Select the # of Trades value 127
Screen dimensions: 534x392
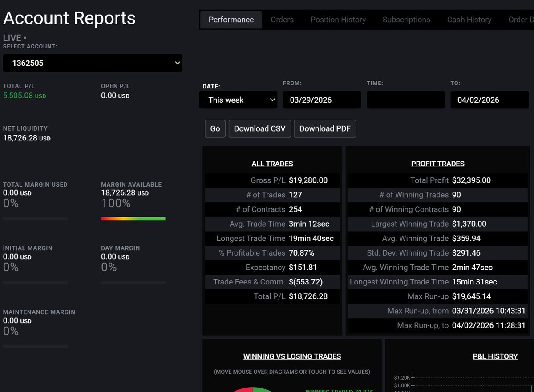tap(295, 195)
